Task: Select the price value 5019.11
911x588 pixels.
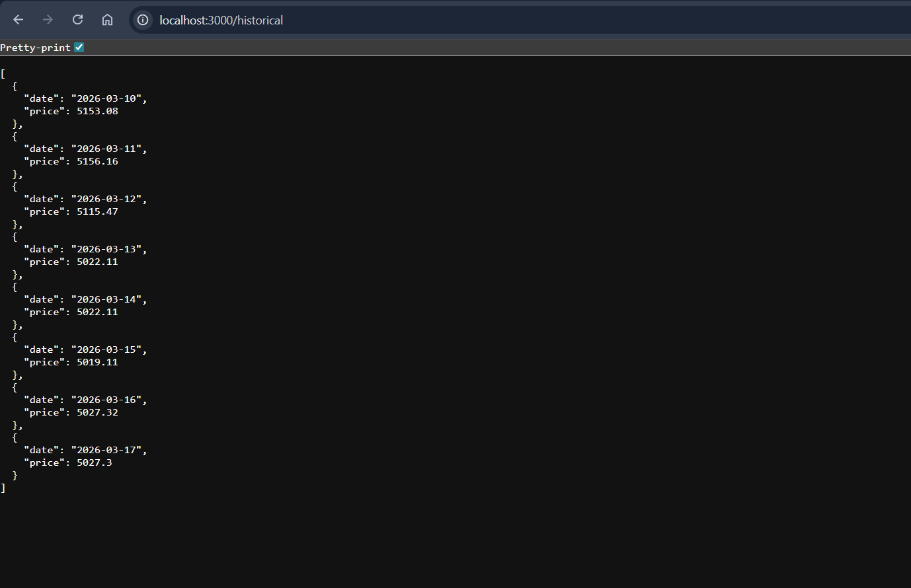Action: click(97, 362)
